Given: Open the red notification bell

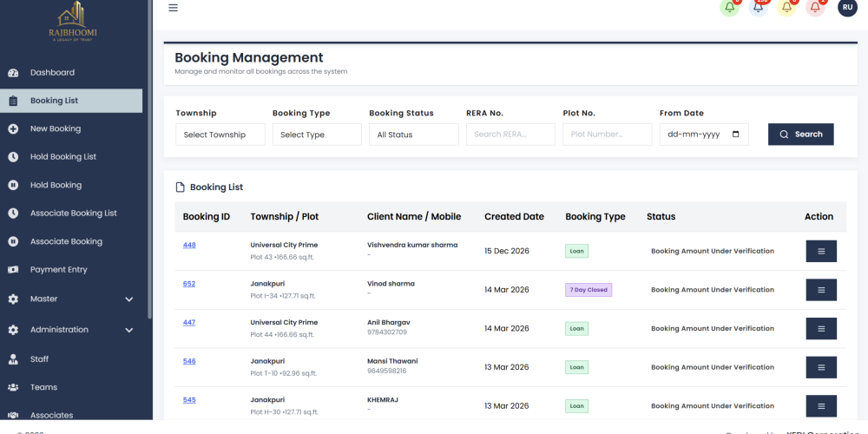Looking at the screenshot, I should [x=816, y=8].
